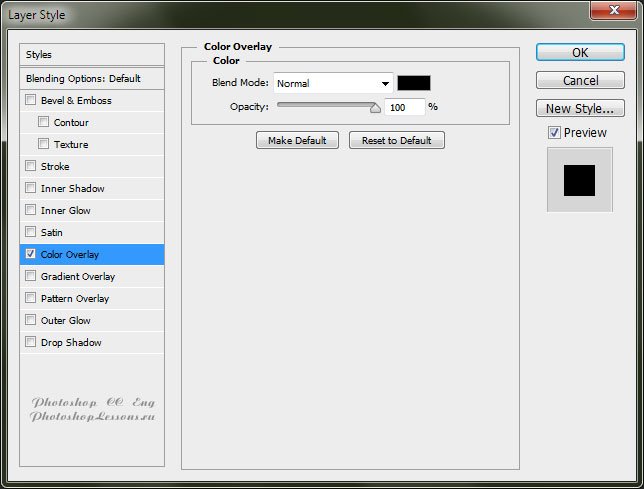Enable the Texture checkbox
This screenshot has height=489, width=644.
tap(45, 144)
